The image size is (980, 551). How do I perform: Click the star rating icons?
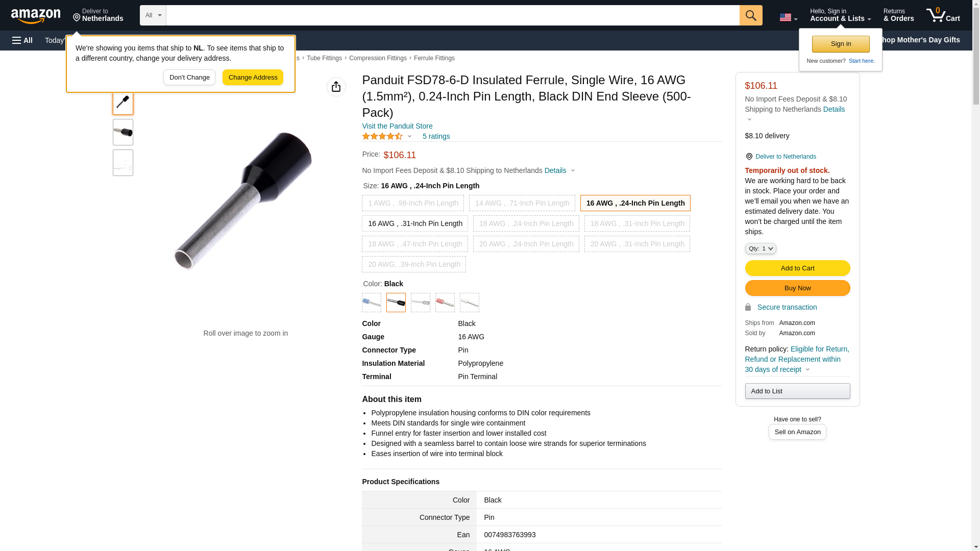click(x=382, y=136)
